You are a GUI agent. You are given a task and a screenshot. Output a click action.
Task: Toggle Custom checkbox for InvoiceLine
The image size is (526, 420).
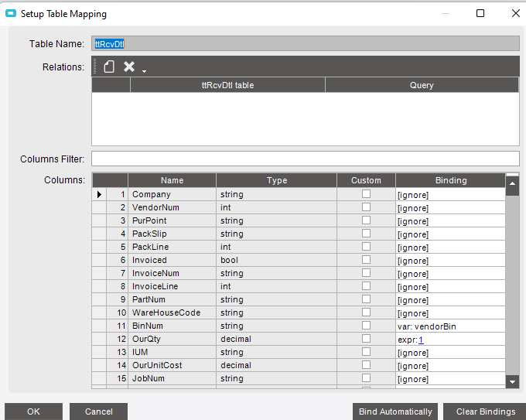[x=366, y=286]
